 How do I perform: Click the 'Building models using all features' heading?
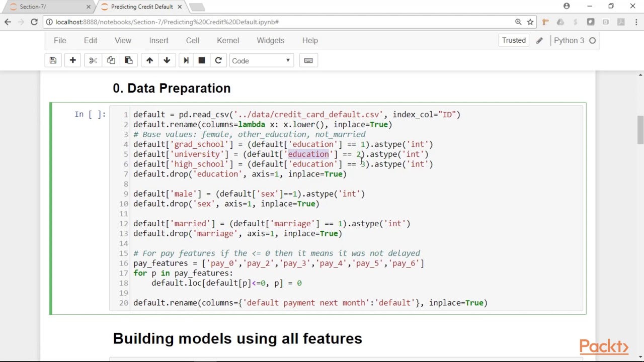(237, 338)
